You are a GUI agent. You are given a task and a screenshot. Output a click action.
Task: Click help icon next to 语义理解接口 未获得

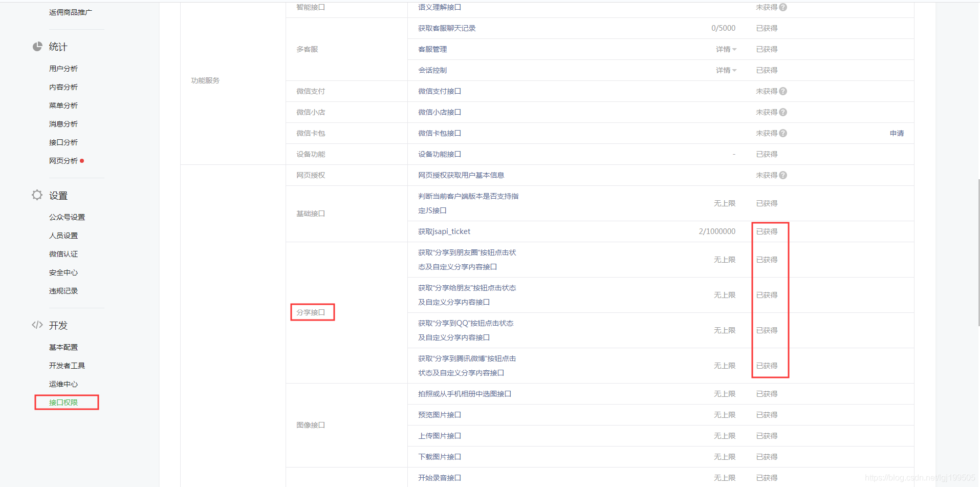click(x=784, y=7)
